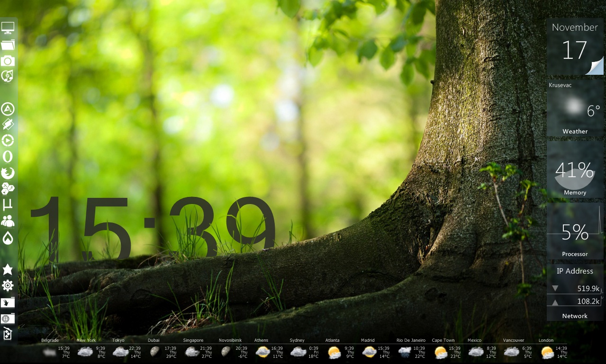606x364 pixels.
Task: Open the network globe folder icon
Action: click(x=8, y=318)
